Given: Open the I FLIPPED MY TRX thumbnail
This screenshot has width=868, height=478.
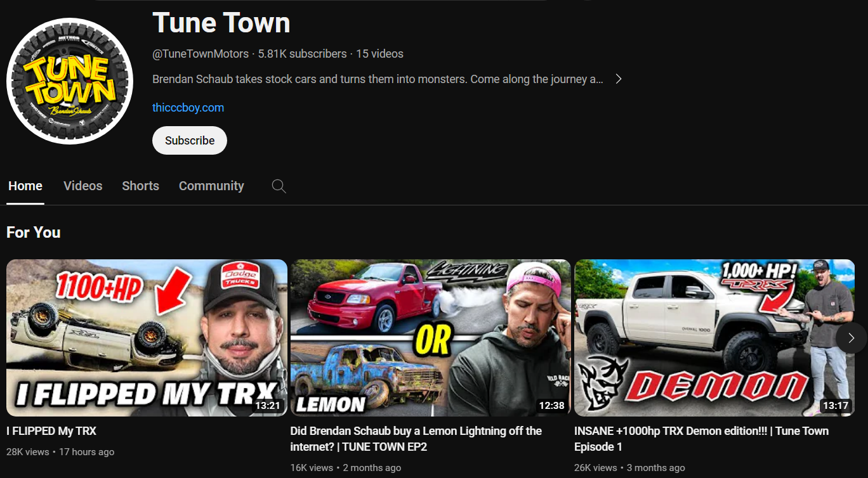Looking at the screenshot, I should (x=147, y=337).
